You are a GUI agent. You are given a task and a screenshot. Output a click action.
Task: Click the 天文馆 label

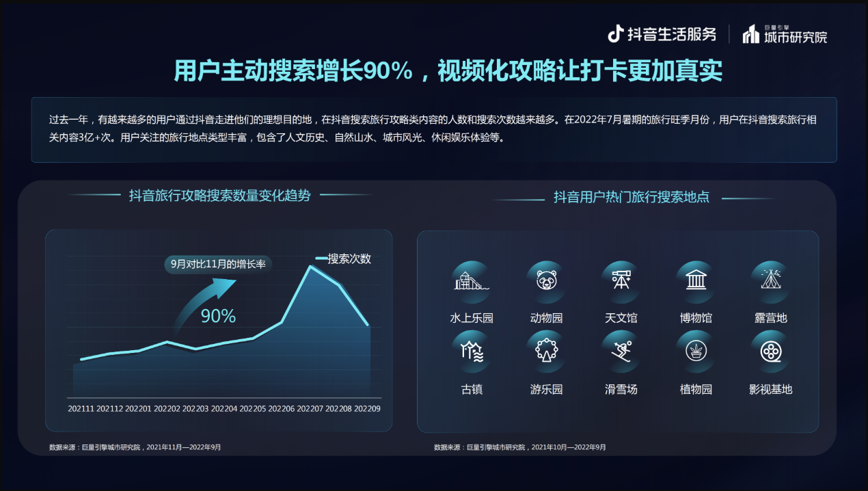pos(621,318)
